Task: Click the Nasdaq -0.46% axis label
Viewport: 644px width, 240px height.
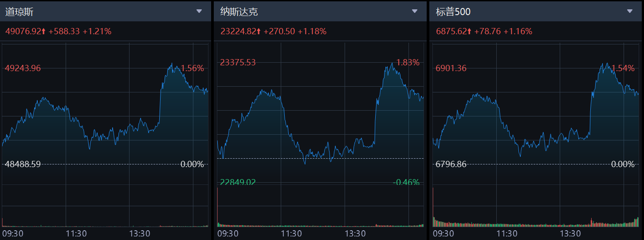Action: tap(406, 182)
